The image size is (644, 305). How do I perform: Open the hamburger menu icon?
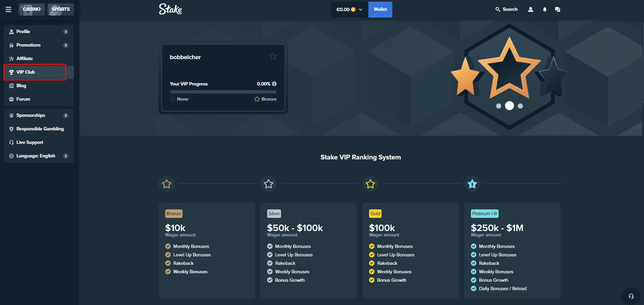(8, 9)
